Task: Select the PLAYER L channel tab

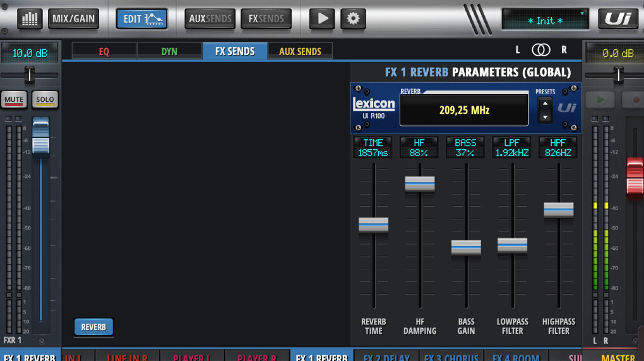Action: click(x=192, y=356)
